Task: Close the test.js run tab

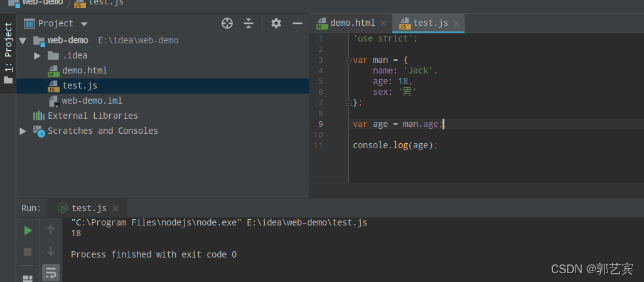Action: pyautogui.click(x=115, y=209)
